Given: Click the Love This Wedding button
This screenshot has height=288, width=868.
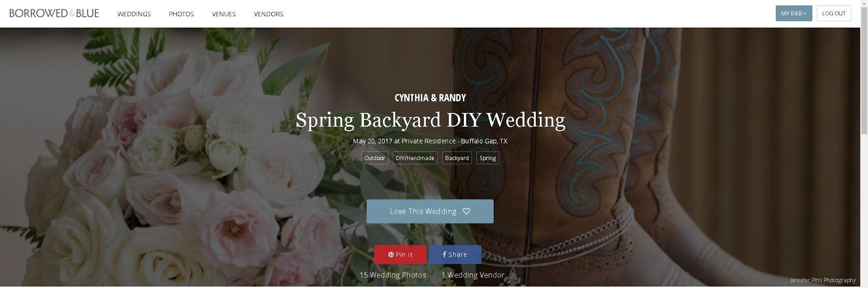Looking at the screenshot, I should pos(430,212).
